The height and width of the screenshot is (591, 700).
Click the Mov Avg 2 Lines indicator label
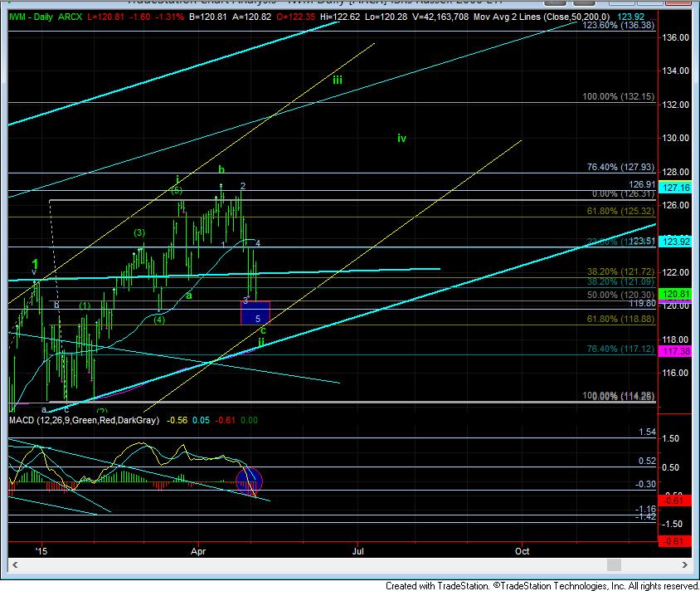coord(541,17)
